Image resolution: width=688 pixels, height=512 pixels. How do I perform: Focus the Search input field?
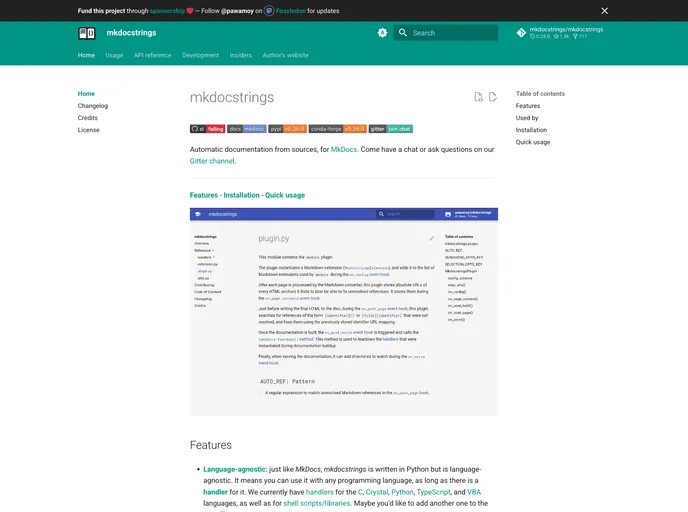click(445, 33)
